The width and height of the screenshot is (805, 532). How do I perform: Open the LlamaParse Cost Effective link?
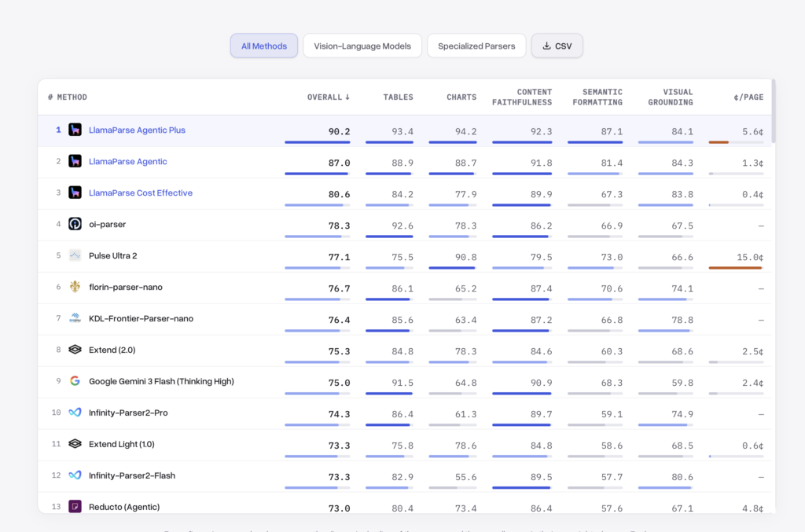click(141, 193)
